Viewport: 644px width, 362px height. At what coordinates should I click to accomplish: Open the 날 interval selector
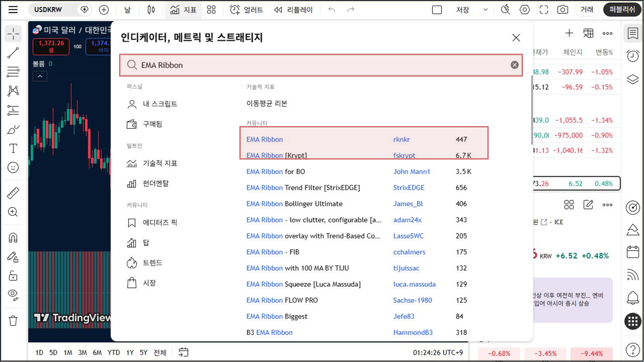pyautogui.click(x=127, y=10)
